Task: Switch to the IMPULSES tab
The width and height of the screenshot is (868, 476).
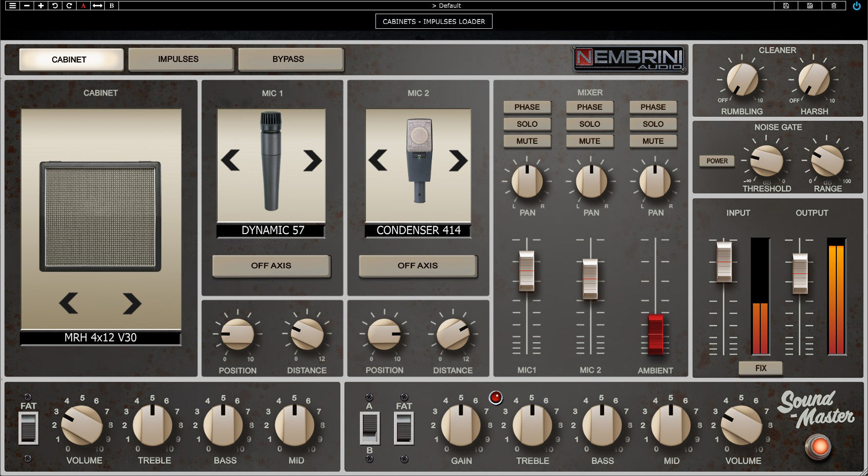Action: 178,59
